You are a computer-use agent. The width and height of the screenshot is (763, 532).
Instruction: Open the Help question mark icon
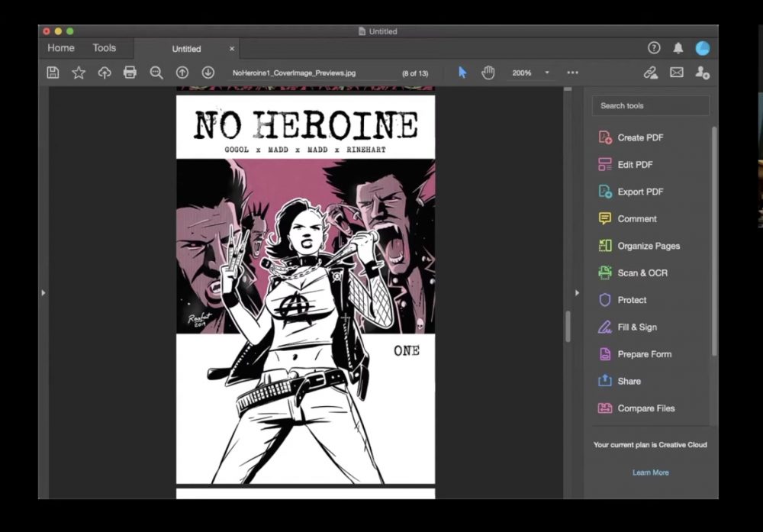654,47
